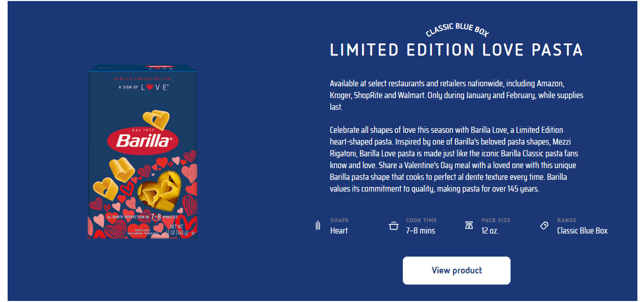Click the Heart shape value
Viewport: 644px width, 302px height.
pyautogui.click(x=339, y=231)
